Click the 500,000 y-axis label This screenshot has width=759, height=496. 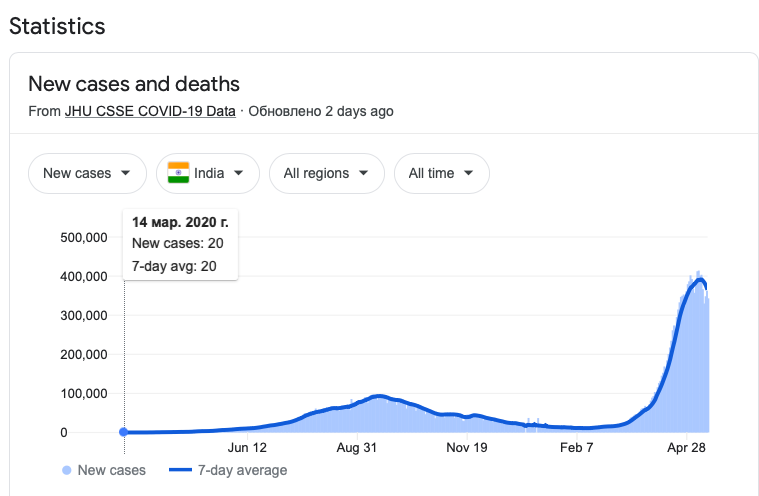82,237
